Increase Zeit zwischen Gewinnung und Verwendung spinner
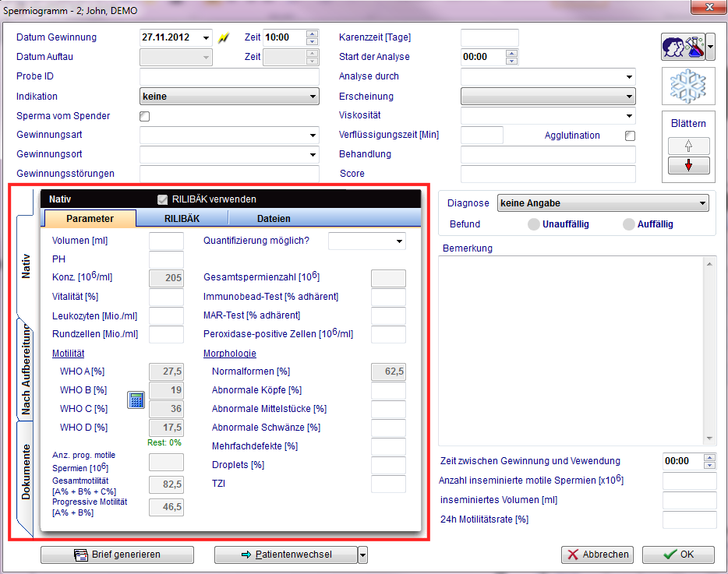This screenshot has height=574, width=728. click(x=709, y=457)
